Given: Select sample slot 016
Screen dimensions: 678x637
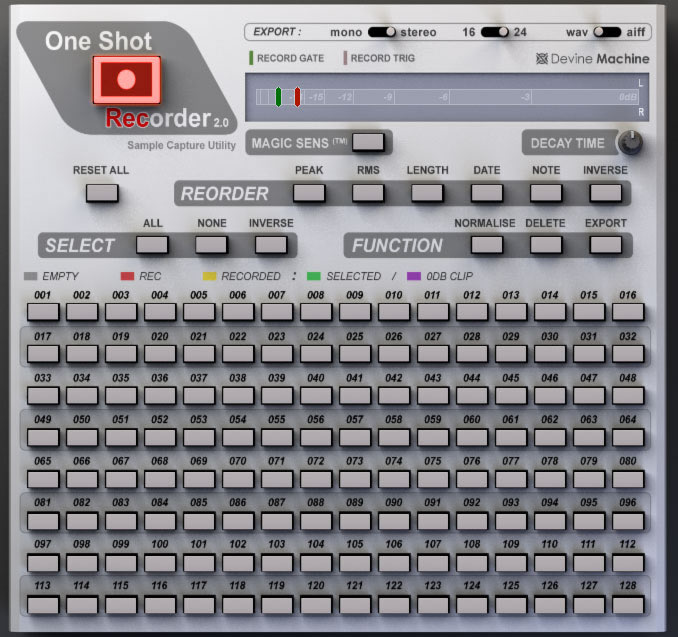Looking at the screenshot, I should point(628,312).
